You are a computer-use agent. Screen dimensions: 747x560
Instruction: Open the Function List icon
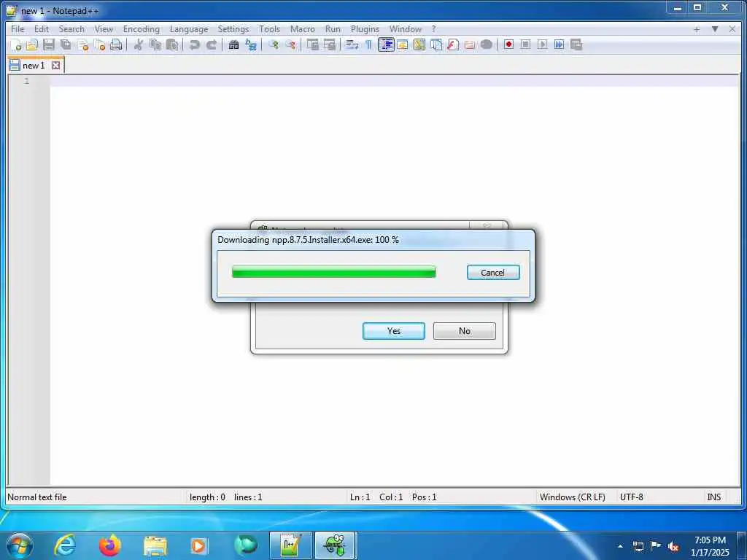pyautogui.click(x=453, y=44)
